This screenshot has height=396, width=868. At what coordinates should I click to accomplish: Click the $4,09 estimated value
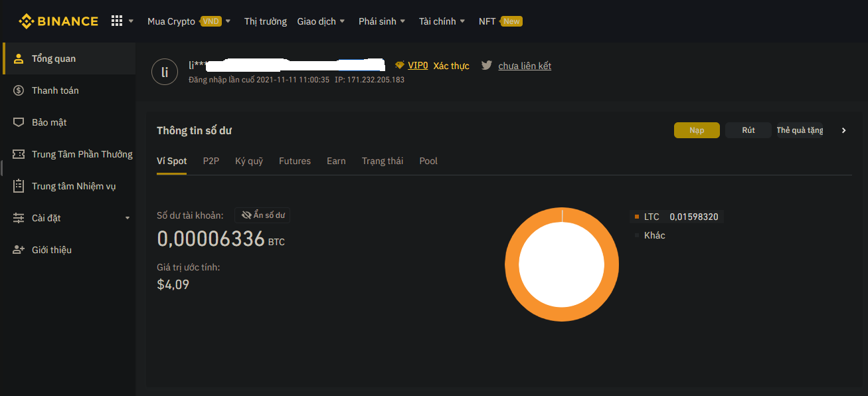[x=173, y=285]
